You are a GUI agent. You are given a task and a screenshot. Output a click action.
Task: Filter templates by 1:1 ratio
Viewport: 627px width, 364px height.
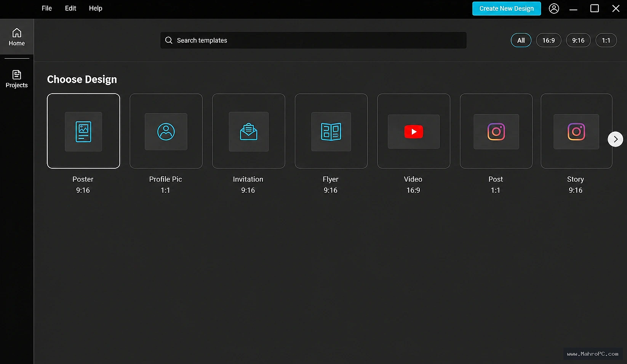click(606, 40)
